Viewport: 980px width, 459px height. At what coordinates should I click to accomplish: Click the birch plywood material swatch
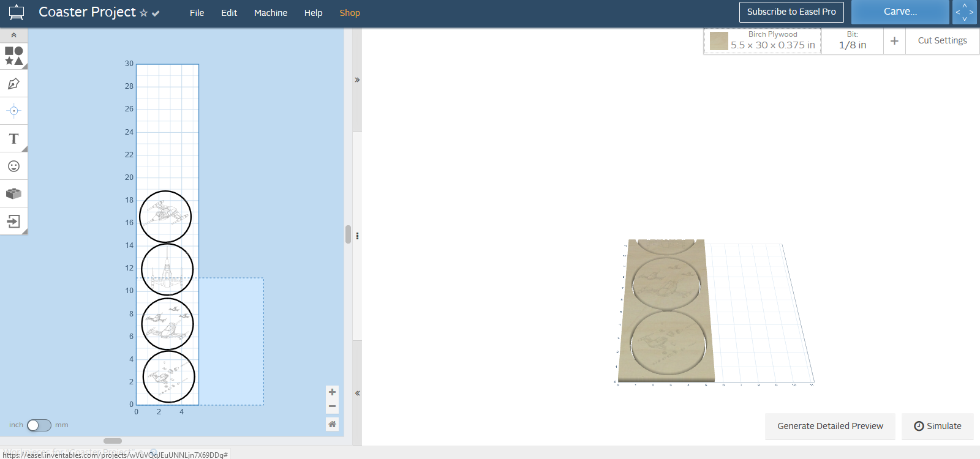pos(718,41)
